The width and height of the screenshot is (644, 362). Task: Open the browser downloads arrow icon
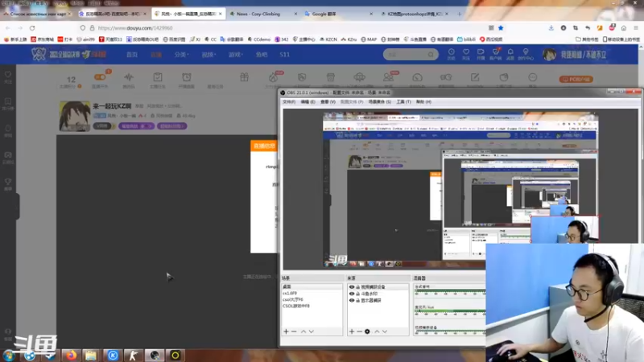click(x=551, y=28)
